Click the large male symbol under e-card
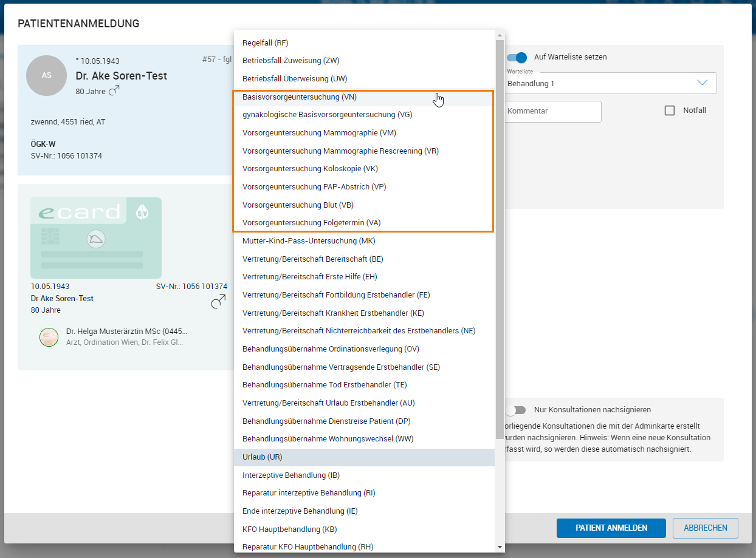The height and width of the screenshot is (558, 756). tap(218, 301)
